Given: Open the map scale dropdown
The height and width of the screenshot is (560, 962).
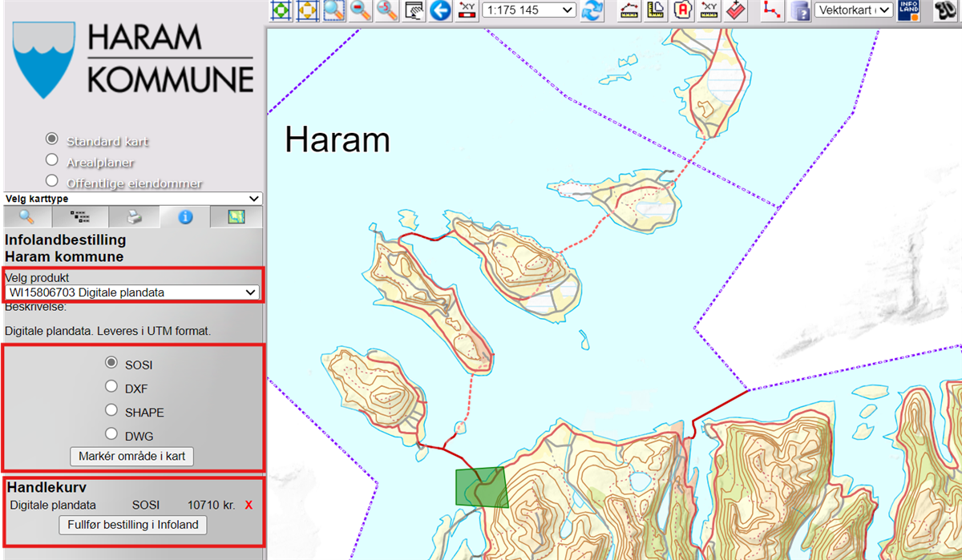Looking at the screenshot, I should click(528, 10).
